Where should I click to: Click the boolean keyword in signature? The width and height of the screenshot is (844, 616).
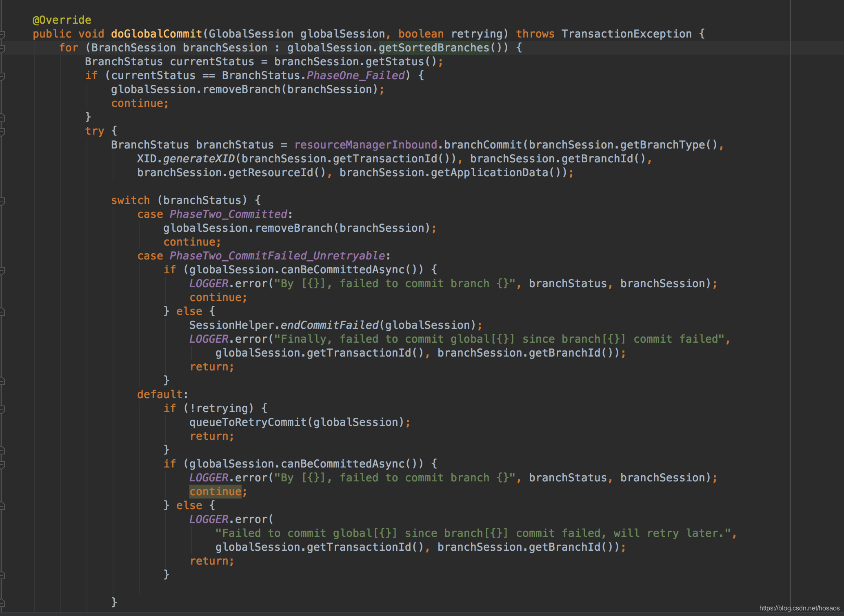click(421, 34)
